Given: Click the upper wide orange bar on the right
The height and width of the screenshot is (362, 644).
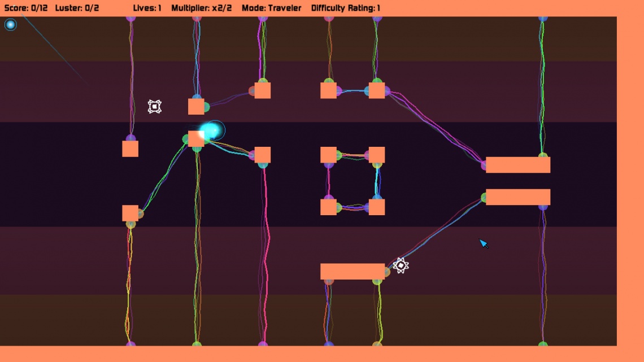Looking at the screenshot, I should pyautogui.click(x=518, y=164).
